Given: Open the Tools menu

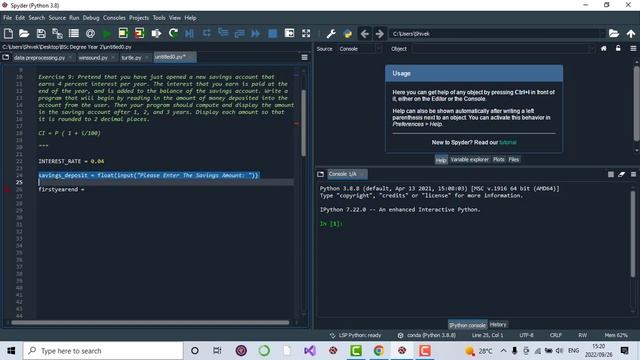Looking at the screenshot, I should [x=159, y=18].
